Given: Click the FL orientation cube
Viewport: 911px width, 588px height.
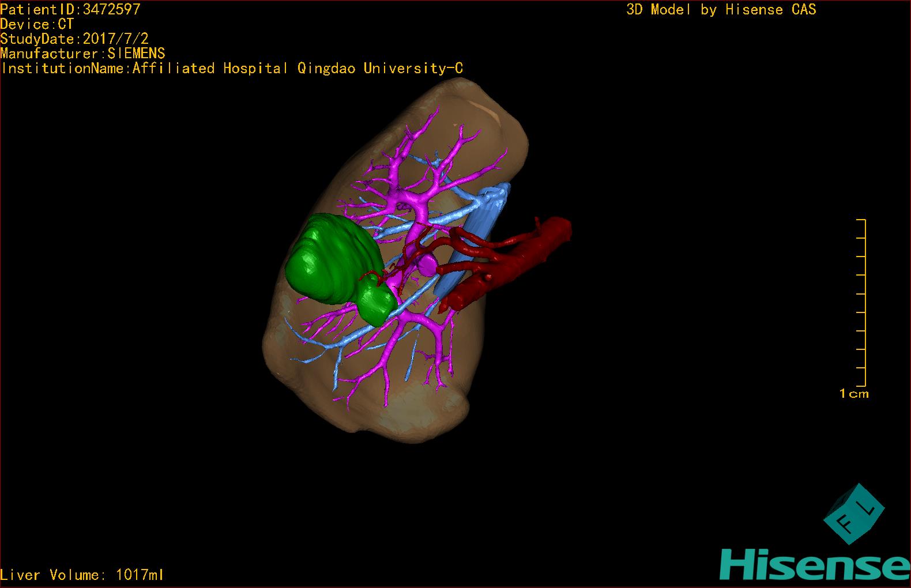Looking at the screenshot, I should [853, 514].
